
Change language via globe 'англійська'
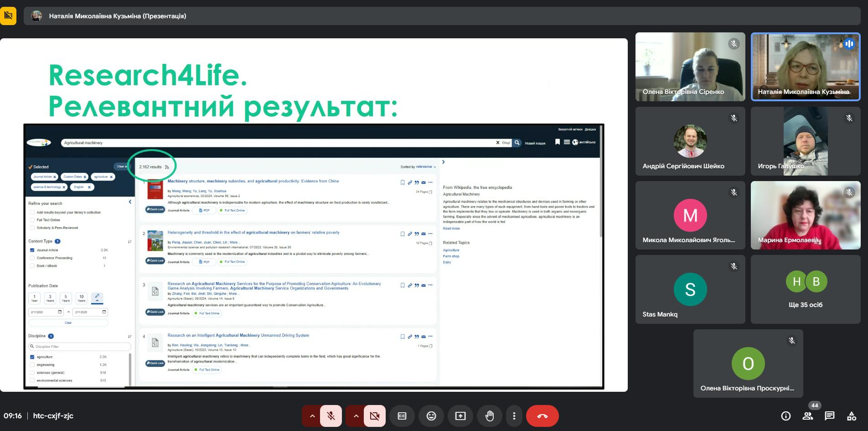tap(584, 142)
